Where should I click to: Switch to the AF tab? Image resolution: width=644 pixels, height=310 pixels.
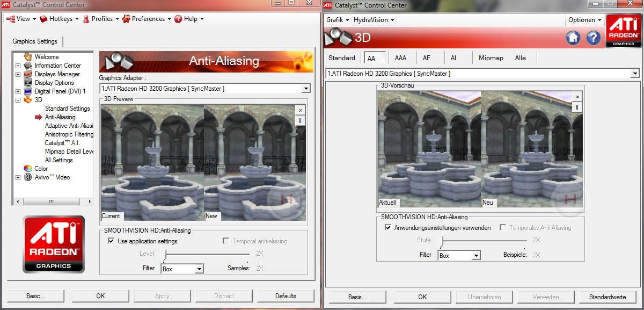tap(427, 58)
